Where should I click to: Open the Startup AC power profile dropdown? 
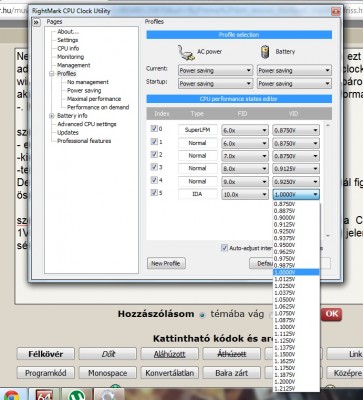[x=215, y=83]
